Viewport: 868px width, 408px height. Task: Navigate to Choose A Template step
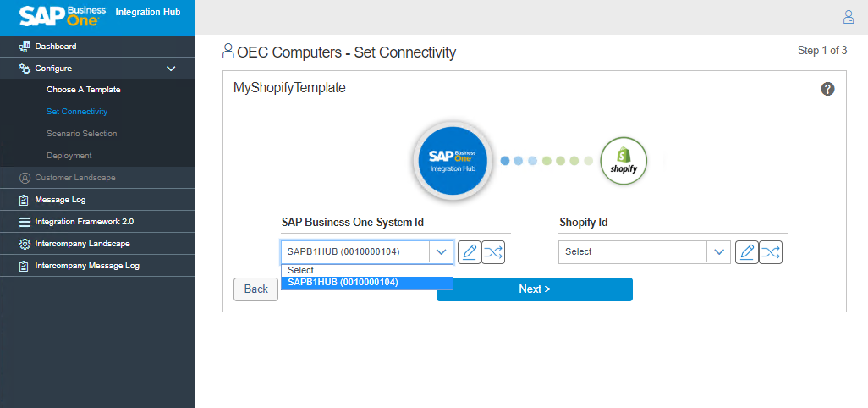pyautogui.click(x=84, y=90)
